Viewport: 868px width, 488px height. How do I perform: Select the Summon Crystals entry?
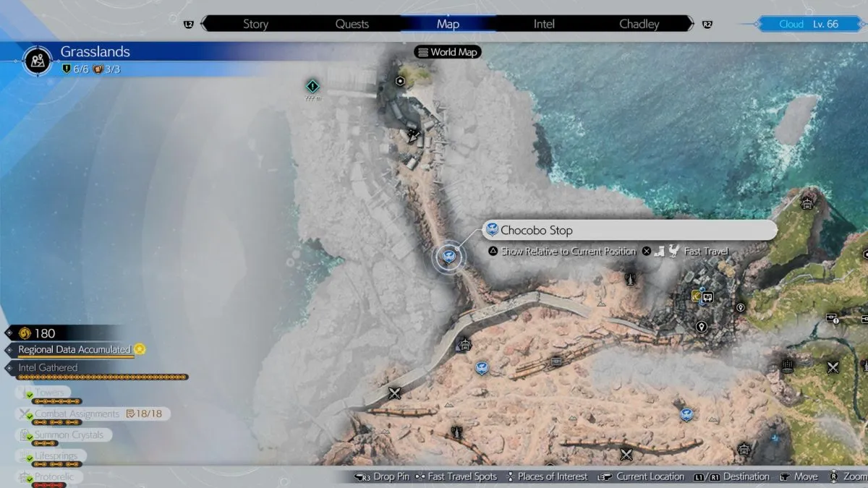64,435
